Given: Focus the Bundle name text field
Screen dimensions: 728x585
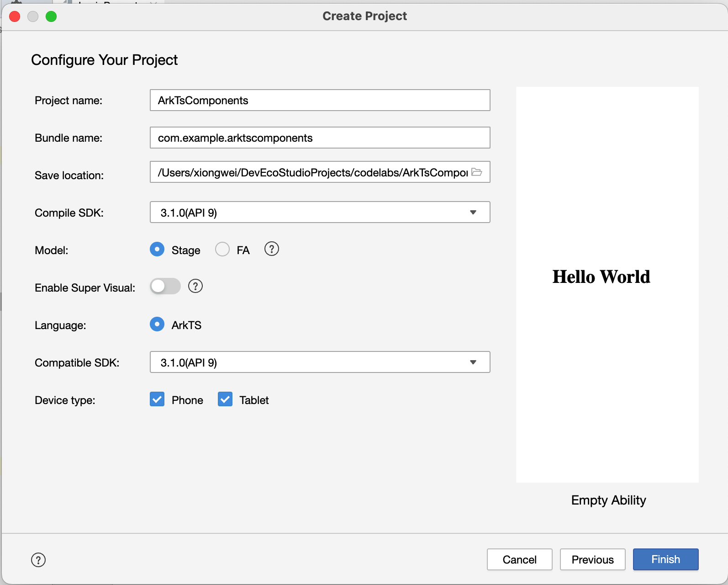Looking at the screenshot, I should 320,138.
